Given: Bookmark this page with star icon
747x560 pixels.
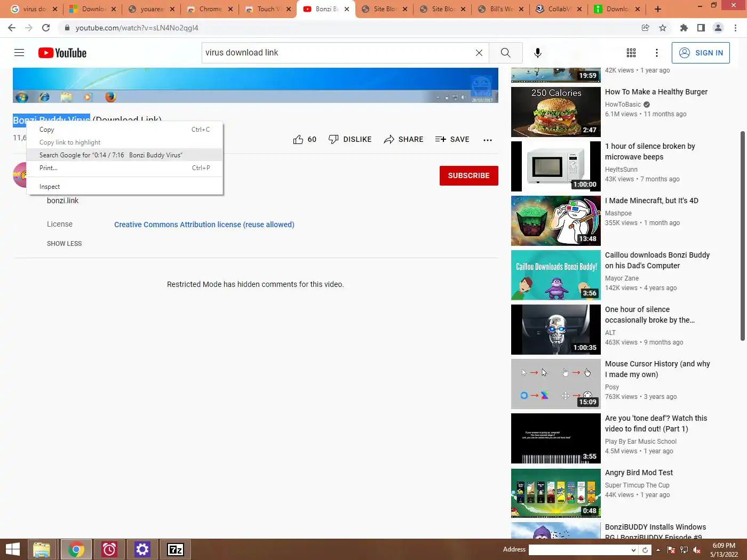Looking at the screenshot, I should 663,28.
